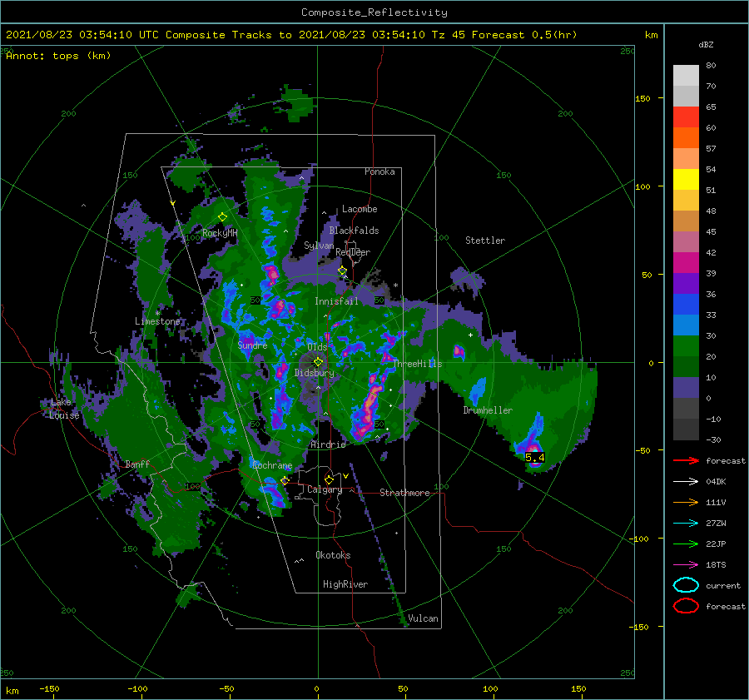Click the dBZ scale heading
This screenshot has height=700, width=749.
(x=706, y=44)
